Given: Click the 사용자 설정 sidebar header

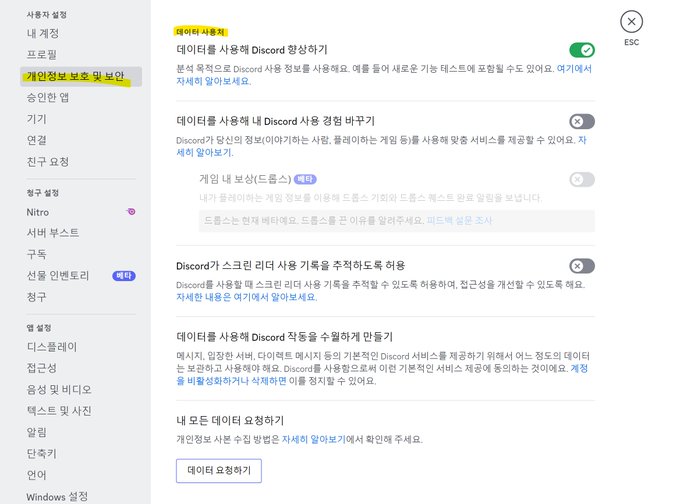Looking at the screenshot, I should [46, 15].
